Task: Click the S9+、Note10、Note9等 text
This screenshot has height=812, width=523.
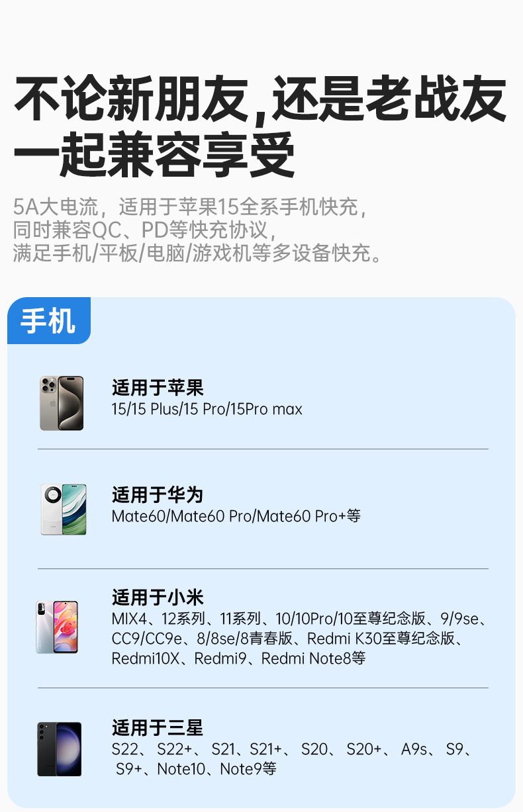Action: (x=196, y=769)
